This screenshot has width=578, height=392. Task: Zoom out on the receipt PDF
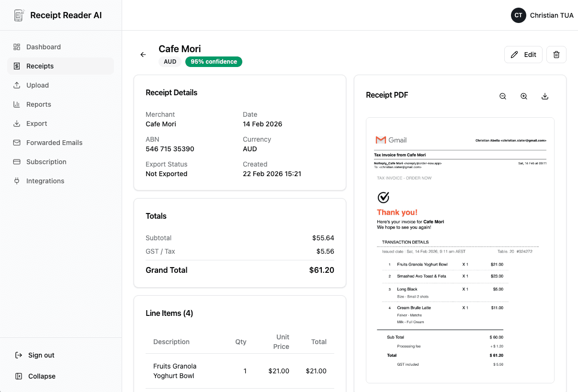point(502,96)
